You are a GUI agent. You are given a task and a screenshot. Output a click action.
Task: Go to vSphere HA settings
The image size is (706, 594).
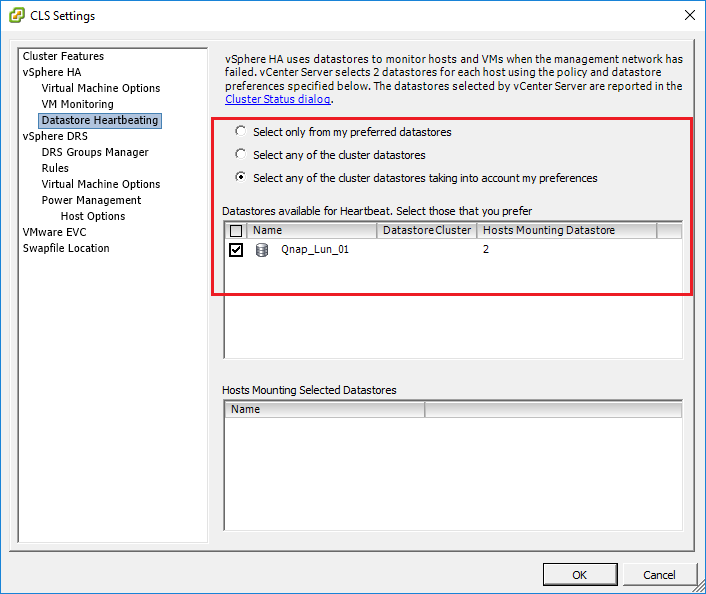coord(52,72)
